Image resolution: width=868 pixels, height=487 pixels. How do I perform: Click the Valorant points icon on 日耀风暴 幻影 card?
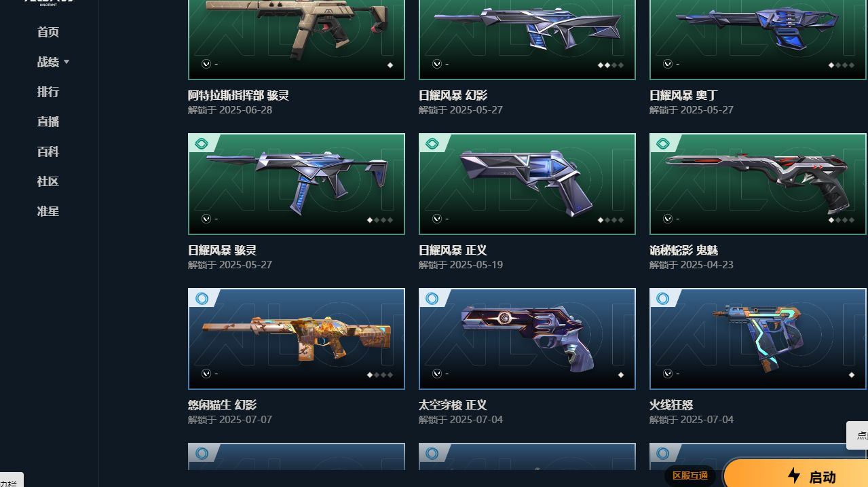point(437,64)
